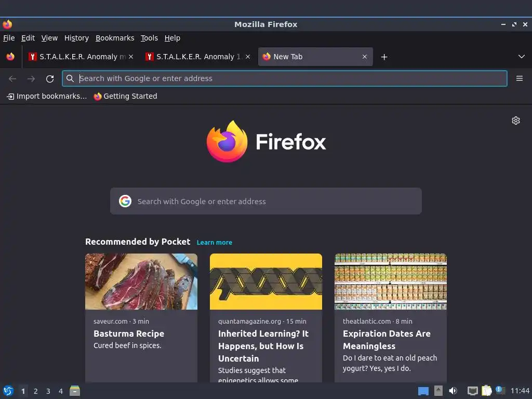The width and height of the screenshot is (532, 399).
Task: Open the volume speaker tray icon
Action: [x=453, y=391]
